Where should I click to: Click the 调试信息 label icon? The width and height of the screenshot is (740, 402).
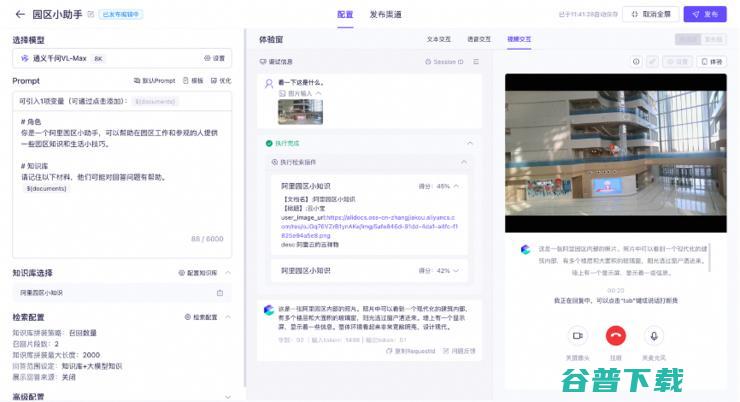pyautogui.click(x=263, y=62)
